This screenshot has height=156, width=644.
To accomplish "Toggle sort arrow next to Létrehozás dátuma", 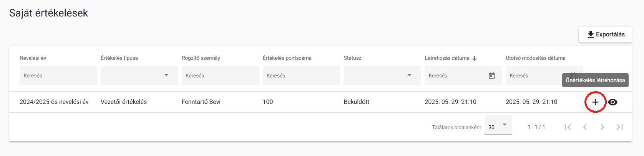I will pos(475,58).
